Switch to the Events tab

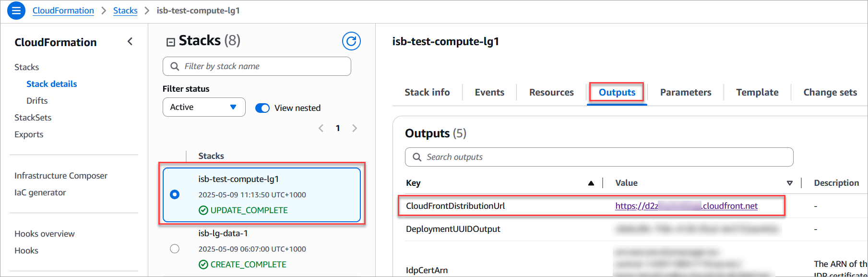(489, 92)
